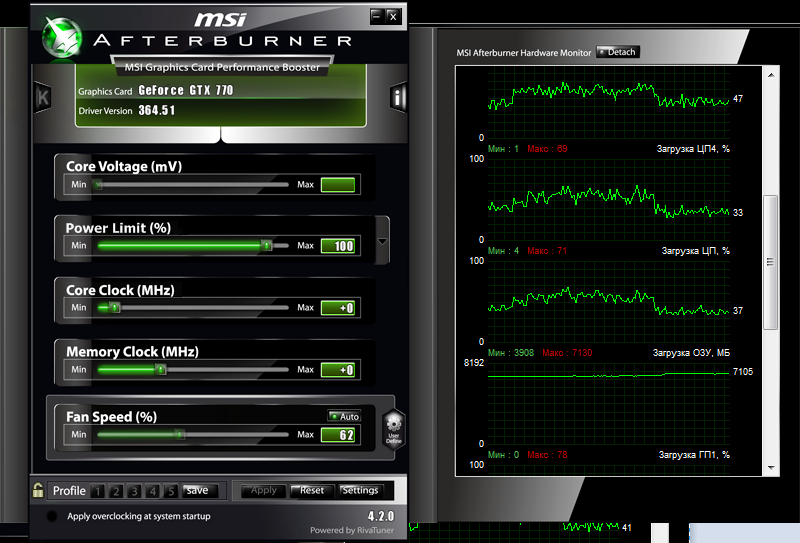Screen dimensions: 800x543
Task: Click the MSI Afterburner dragon logo
Action: pos(62,38)
